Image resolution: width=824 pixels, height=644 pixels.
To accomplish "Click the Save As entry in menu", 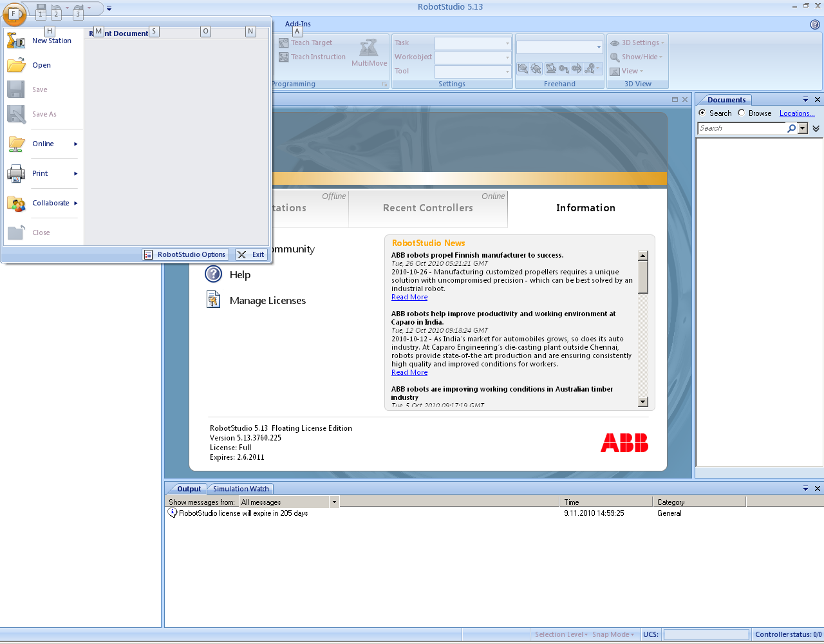I will 44,114.
